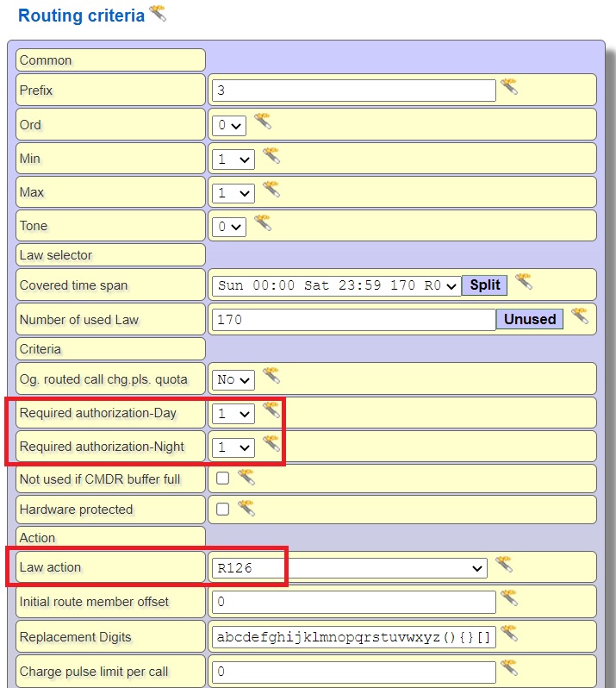
Task: Click the wand icon beside Covered time span
Action: coord(523,282)
